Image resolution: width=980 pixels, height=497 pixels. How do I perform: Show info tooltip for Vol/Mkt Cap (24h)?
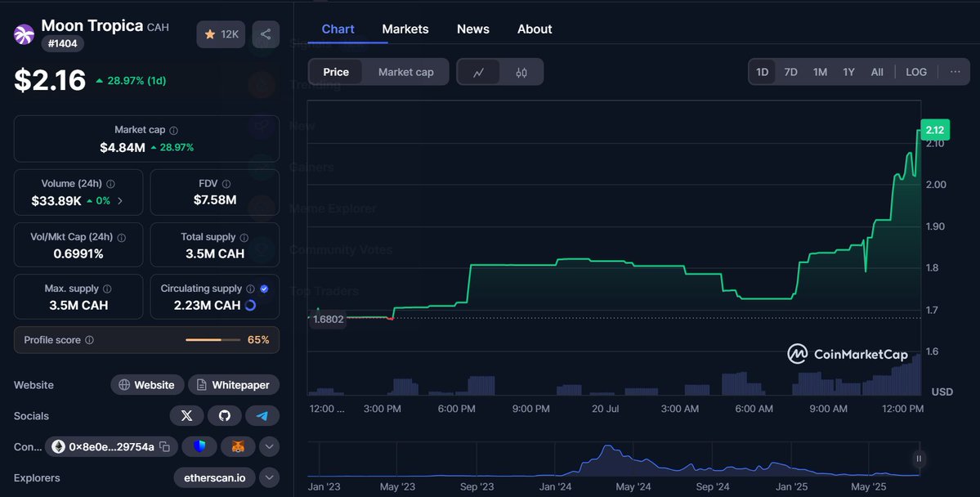pos(121,238)
